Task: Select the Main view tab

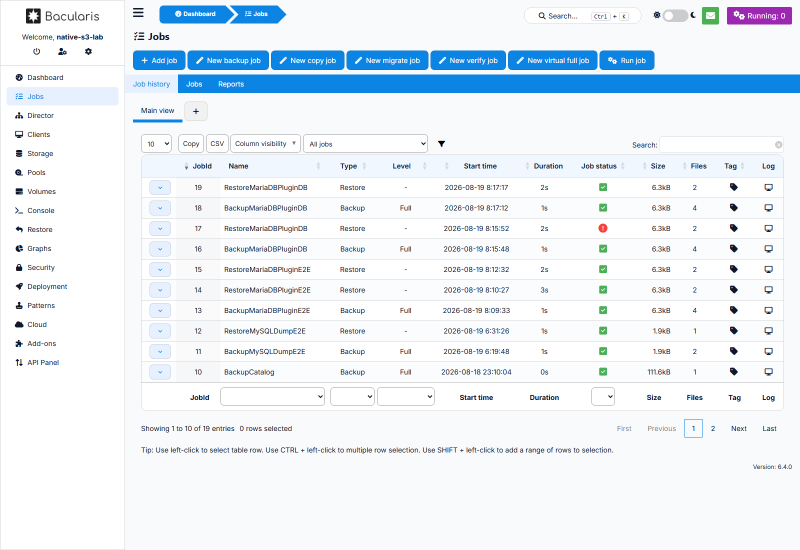Action: [x=158, y=111]
